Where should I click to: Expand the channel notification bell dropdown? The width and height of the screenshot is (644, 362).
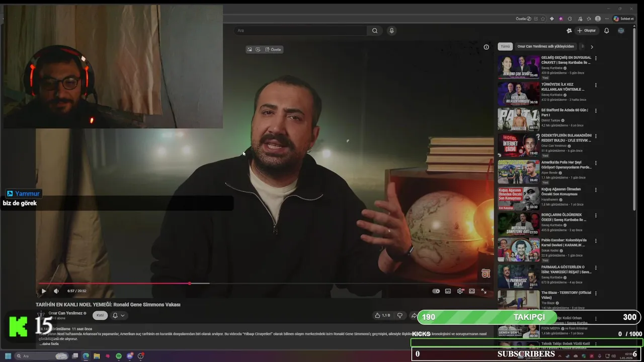coord(118,315)
